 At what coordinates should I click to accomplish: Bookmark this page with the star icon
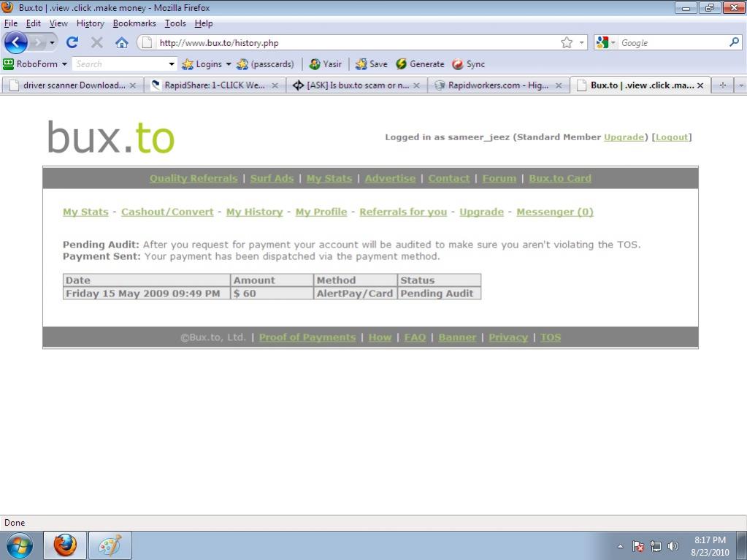point(567,42)
